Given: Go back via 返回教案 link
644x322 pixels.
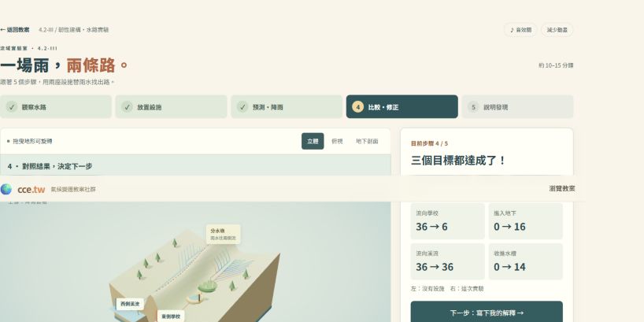Looking at the screenshot, I should pyautogui.click(x=14, y=30).
